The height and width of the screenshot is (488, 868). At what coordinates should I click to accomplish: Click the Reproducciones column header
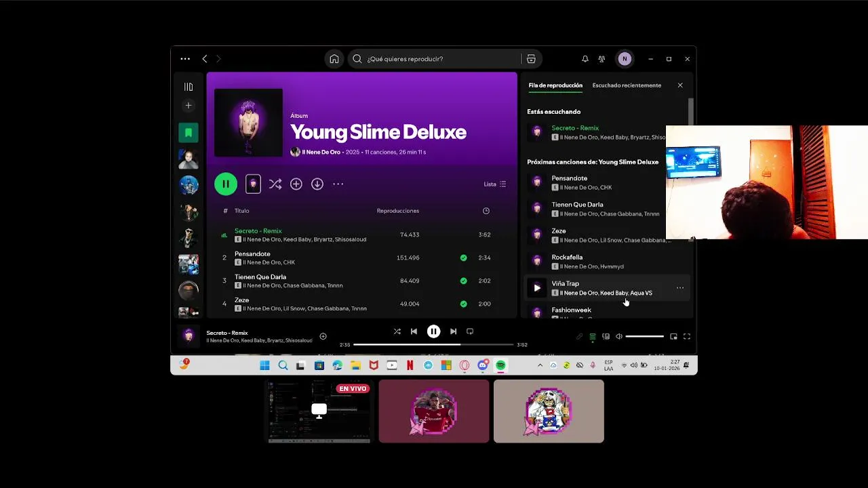pos(398,211)
